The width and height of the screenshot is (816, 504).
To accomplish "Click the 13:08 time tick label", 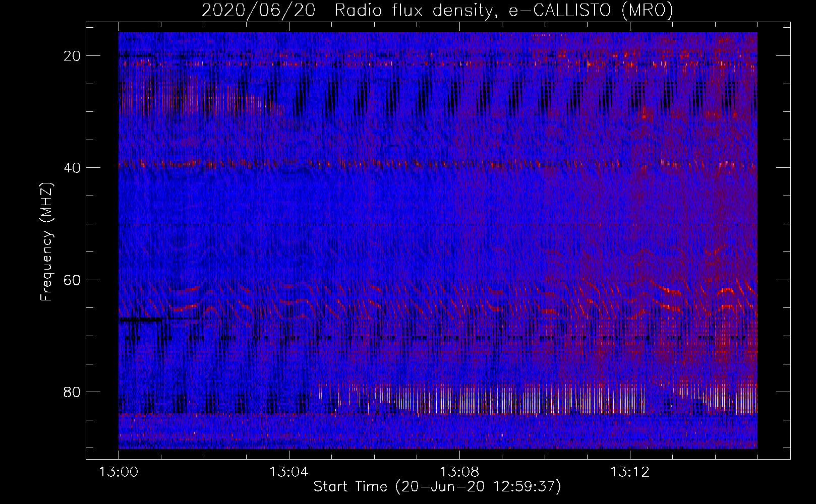I will pos(459,472).
